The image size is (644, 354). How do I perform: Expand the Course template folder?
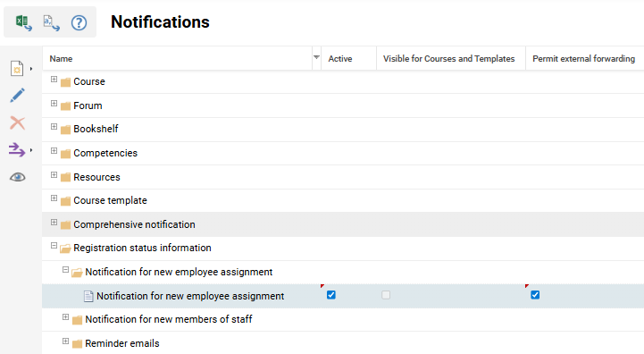(54, 198)
